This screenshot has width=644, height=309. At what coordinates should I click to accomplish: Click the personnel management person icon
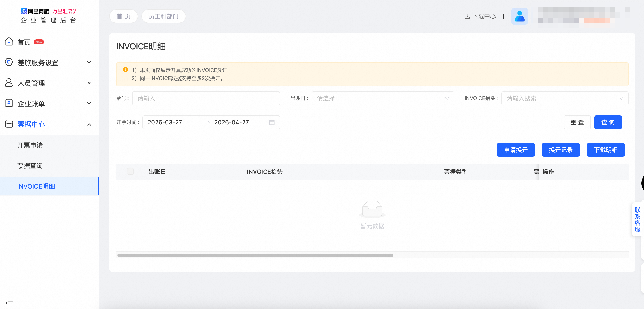[x=9, y=83]
